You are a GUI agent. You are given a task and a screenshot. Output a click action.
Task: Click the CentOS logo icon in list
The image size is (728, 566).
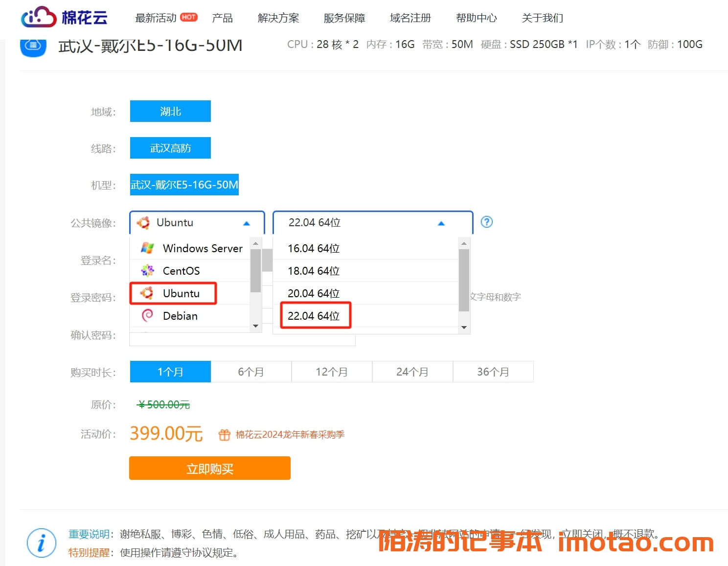click(x=147, y=270)
